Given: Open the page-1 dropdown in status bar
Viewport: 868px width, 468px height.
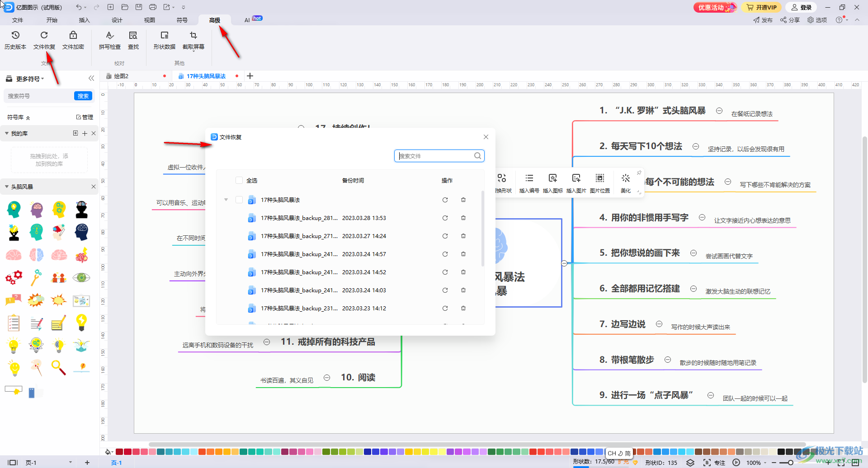Looking at the screenshot, I should tap(71, 462).
